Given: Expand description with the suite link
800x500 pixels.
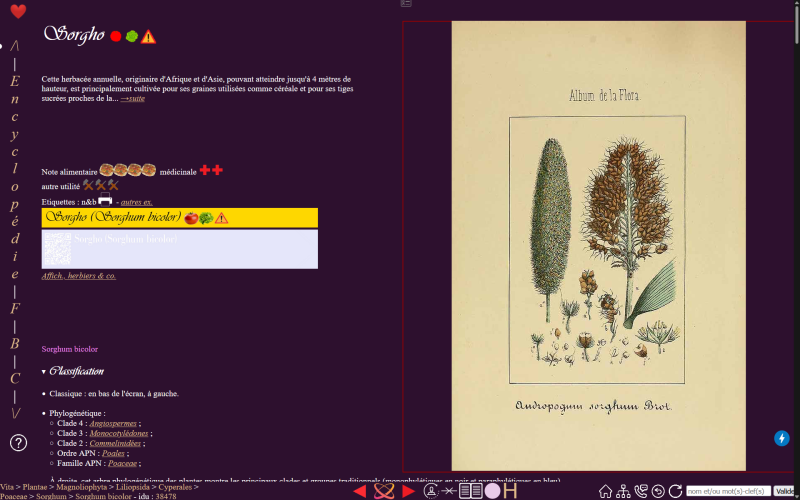Looking at the screenshot, I should point(133,98).
